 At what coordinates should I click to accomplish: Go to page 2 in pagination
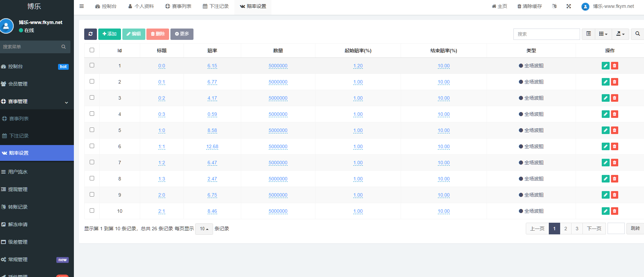[x=565, y=229]
